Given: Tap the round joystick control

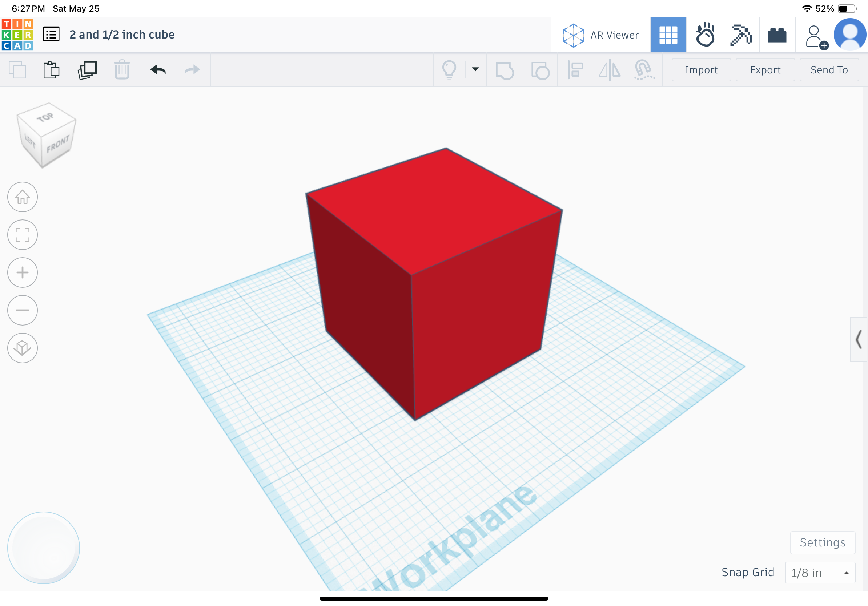Looking at the screenshot, I should click(x=44, y=548).
